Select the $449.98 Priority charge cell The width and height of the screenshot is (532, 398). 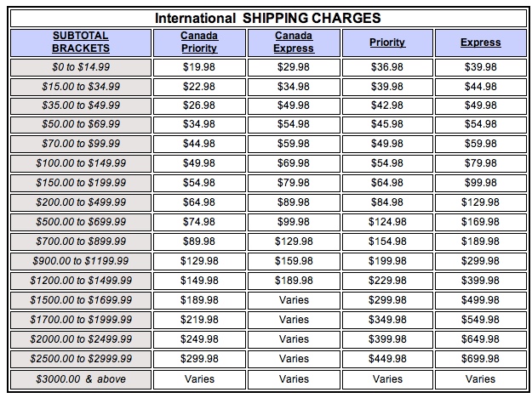(x=387, y=360)
